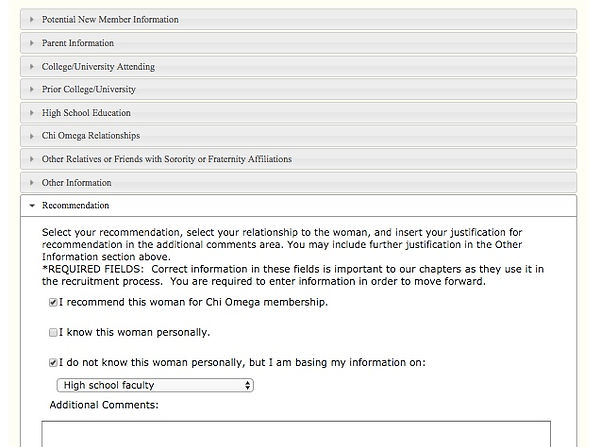Click the Chi Omega Relationships arrow icon
600x447 pixels.
point(32,136)
